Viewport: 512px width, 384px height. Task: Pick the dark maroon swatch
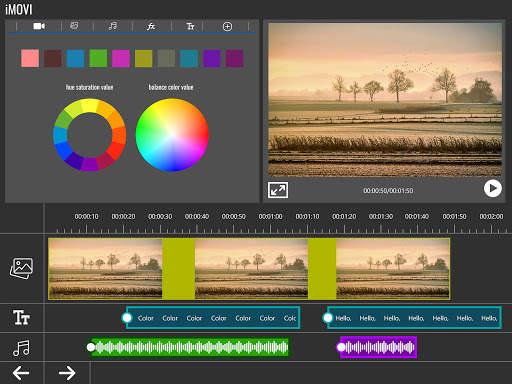(x=53, y=58)
